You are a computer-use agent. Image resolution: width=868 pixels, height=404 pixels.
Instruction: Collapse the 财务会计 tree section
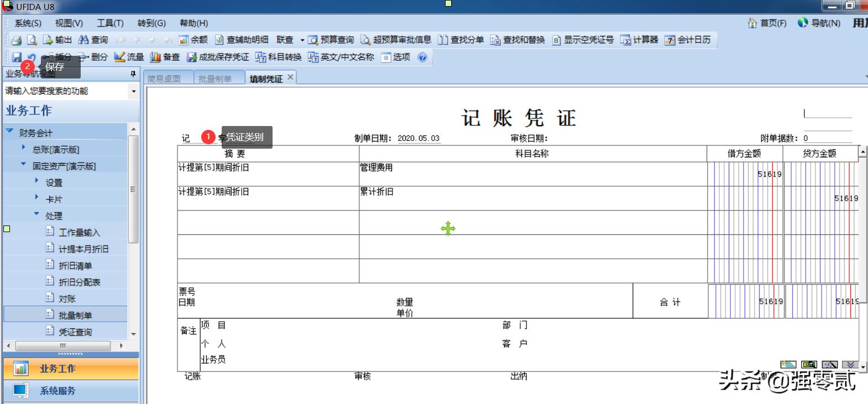click(x=9, y=131)
